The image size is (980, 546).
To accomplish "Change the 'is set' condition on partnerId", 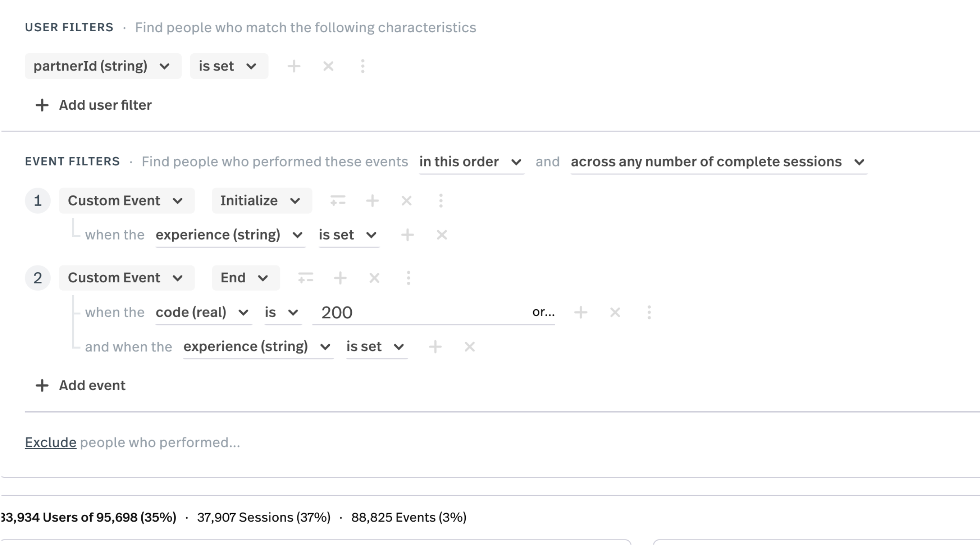I will (x=228, y=66).
